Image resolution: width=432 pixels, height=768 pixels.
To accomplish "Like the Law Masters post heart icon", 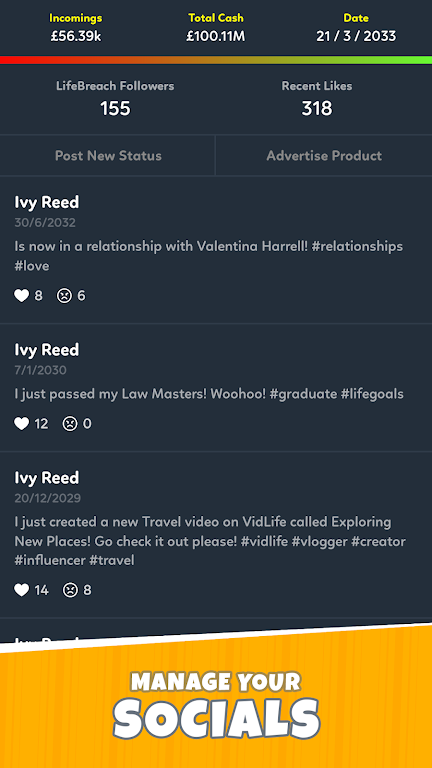I will pyautogui.click(x=22, y=423).
